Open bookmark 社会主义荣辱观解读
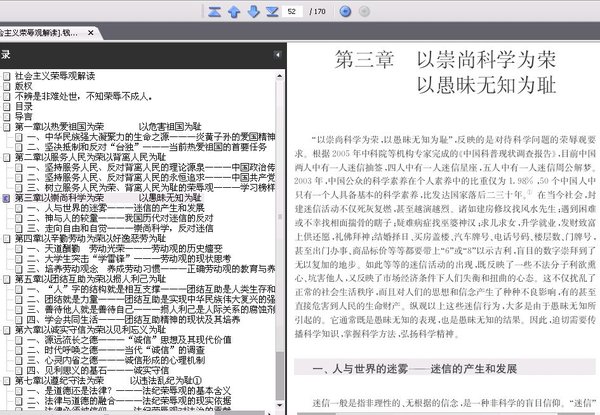Screen dimensions: 600x415 point(55,76)
